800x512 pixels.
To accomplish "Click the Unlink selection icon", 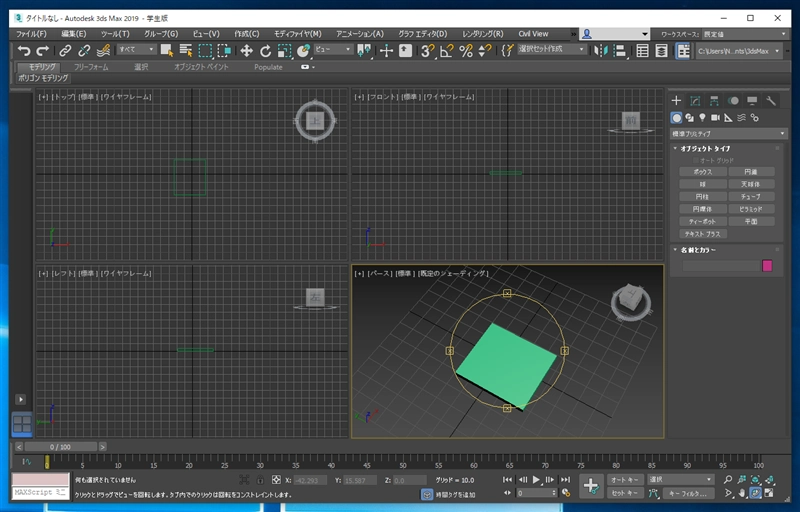I will 84,50.
